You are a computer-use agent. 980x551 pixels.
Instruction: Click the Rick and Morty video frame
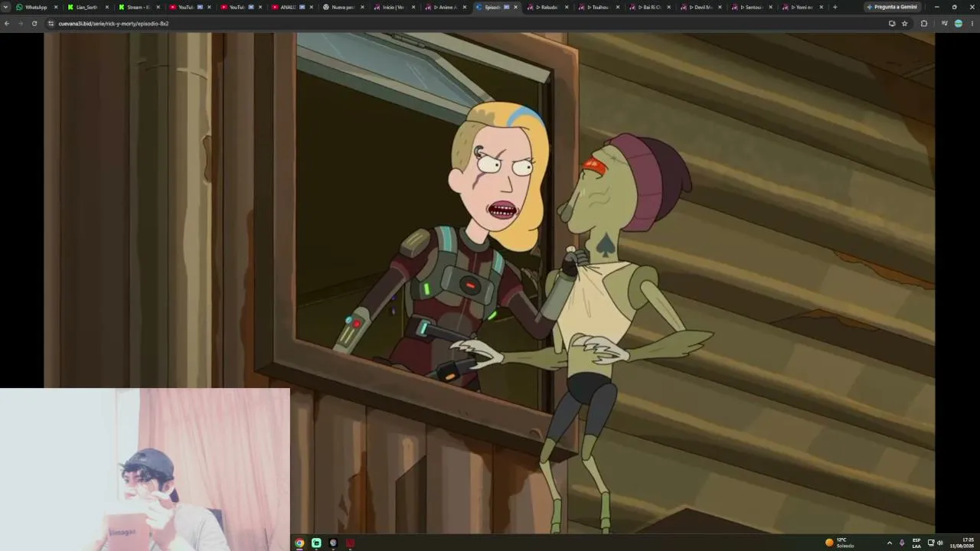point(490,283)
